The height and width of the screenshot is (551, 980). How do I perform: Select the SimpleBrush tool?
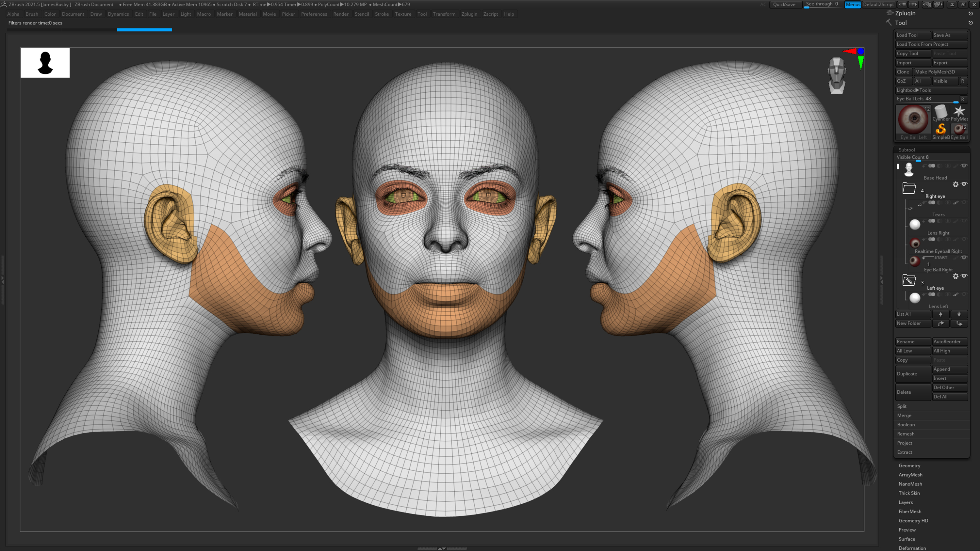[x=940, y=129]
